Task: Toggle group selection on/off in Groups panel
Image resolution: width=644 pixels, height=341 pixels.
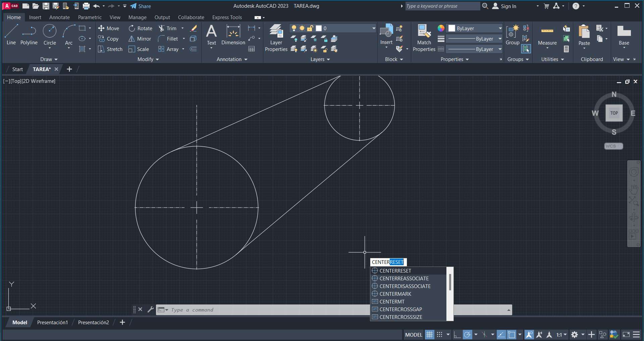Action: [526, 49]
